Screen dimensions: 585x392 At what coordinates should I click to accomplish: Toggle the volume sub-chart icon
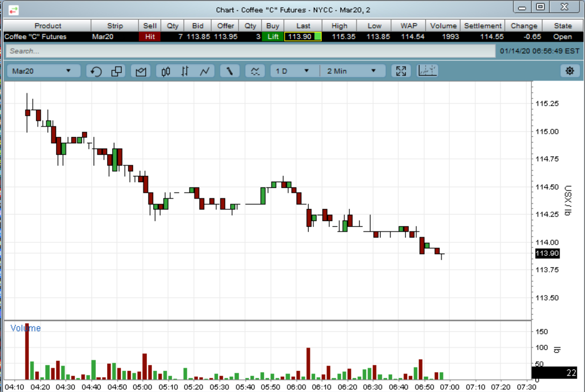pos(427,71)
